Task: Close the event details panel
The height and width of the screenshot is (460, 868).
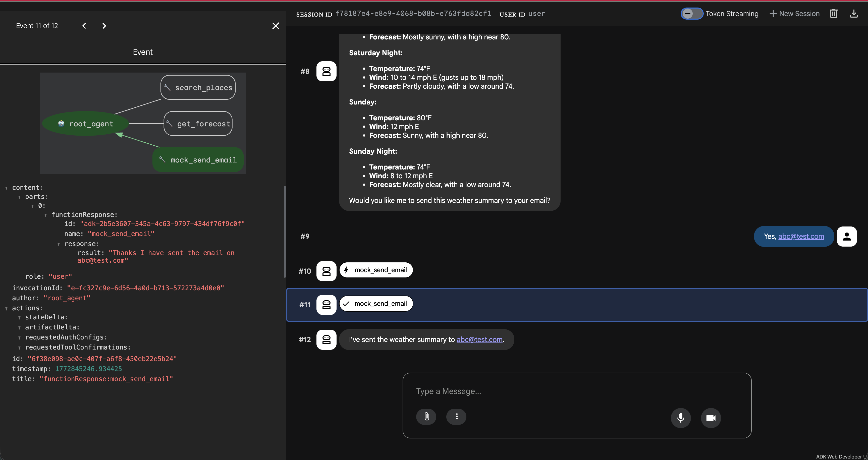Action: click(x=276, y=26)
